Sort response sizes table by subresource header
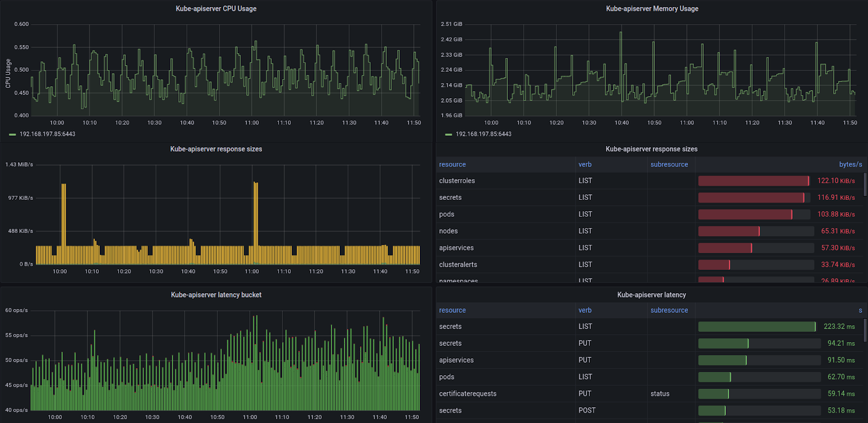Viewport: 868px width, 423px height. tap(669, 165)
